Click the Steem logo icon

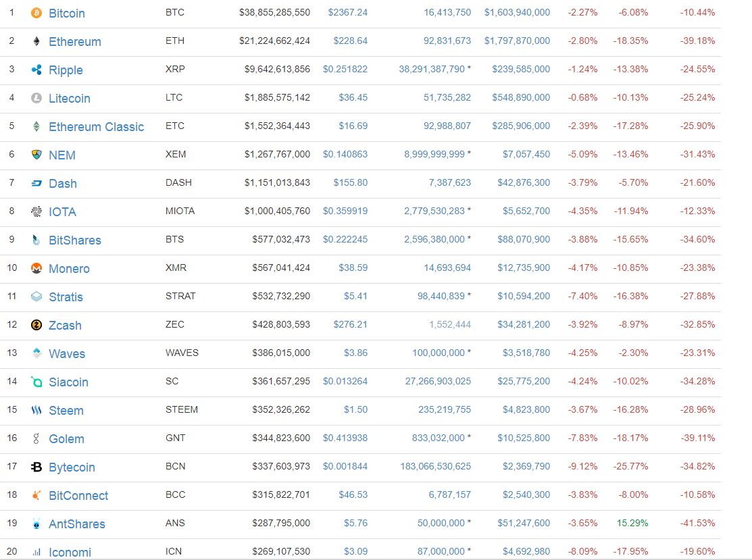[x=36, y=410]
